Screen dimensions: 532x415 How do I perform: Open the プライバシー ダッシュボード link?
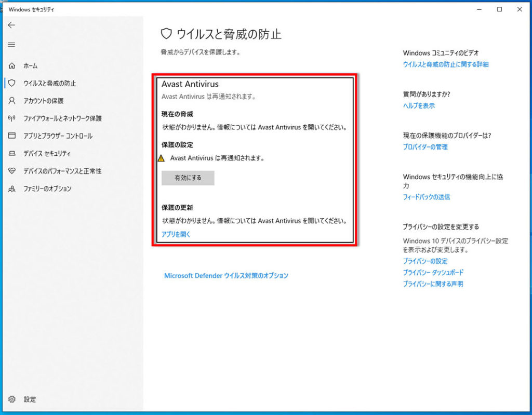[433, 272]
